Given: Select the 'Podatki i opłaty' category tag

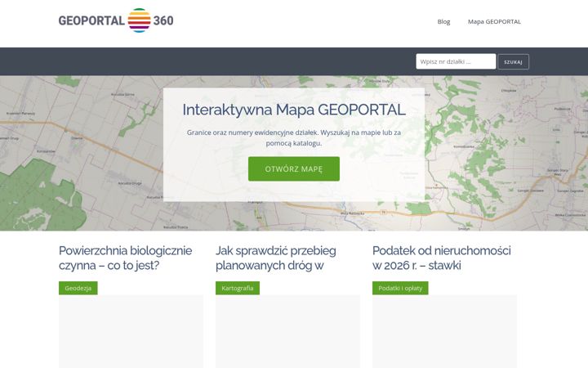Looking at the screenshot, I should pyautogui.click(x=400, y=288).
